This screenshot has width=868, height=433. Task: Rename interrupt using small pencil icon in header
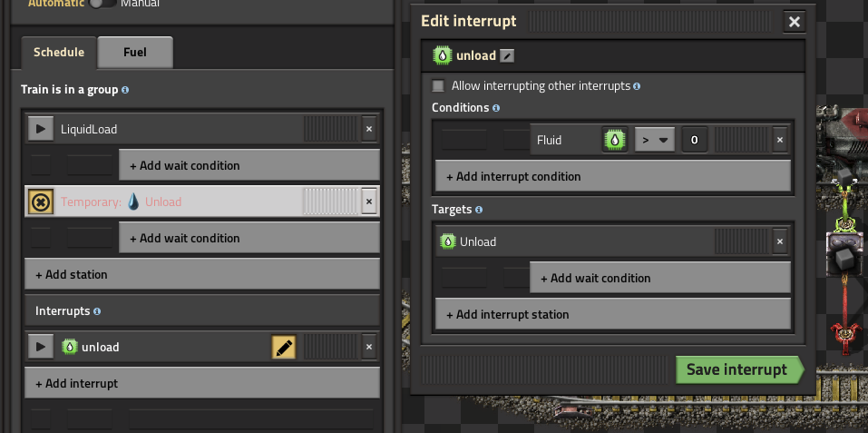tap(508, 55)
